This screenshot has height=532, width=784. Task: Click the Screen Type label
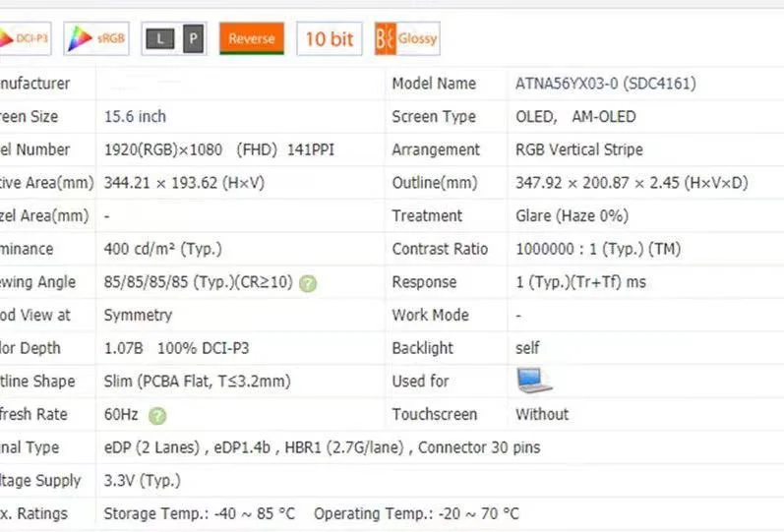pos(434,116)
